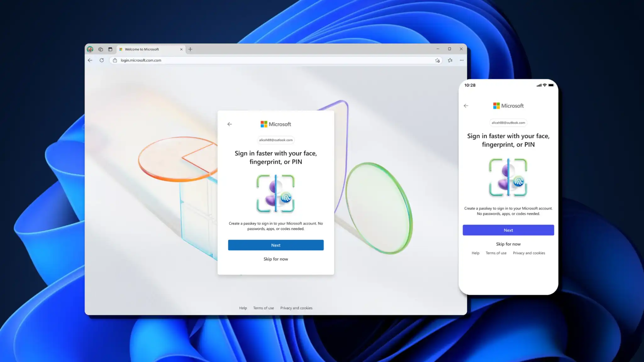Go back using browser back arrow
This screenshot has width=644, height=362.
click(90, 60)
